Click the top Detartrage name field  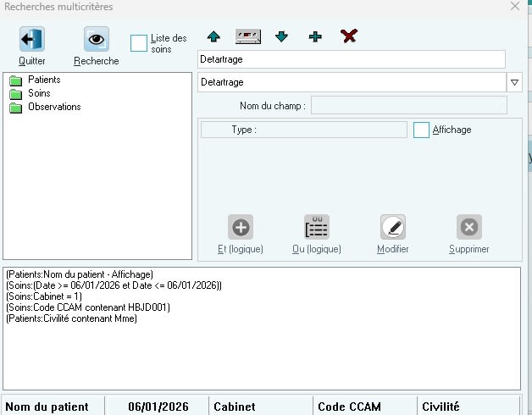[x=351, y=59]
